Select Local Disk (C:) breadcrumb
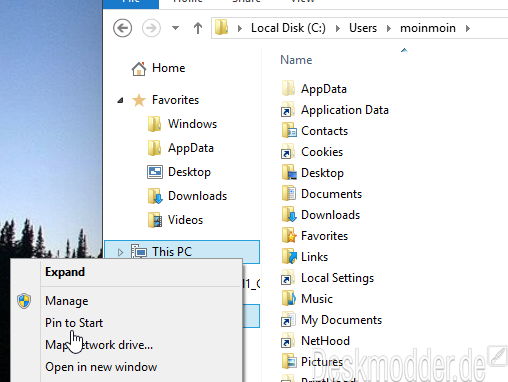The width and height of the screenshot is (508, 382). point(288,28)
